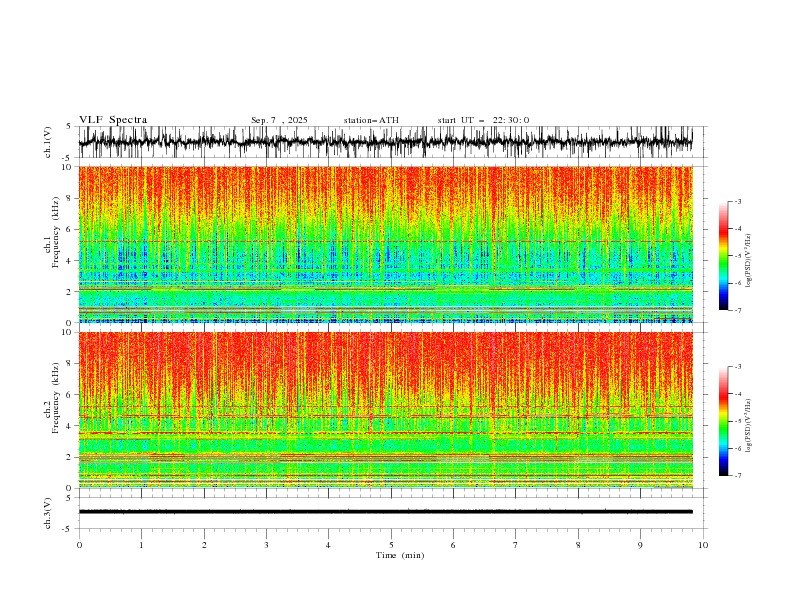Click the lower log(PSD) color bar title
The image size is (792, 612).
point(749,426)
